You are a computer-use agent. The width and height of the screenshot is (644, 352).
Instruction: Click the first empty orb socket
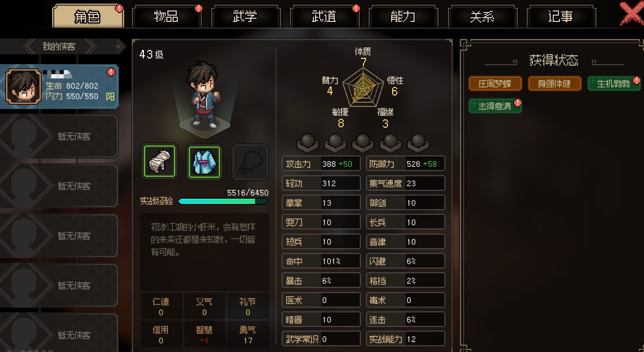[308, 142]
